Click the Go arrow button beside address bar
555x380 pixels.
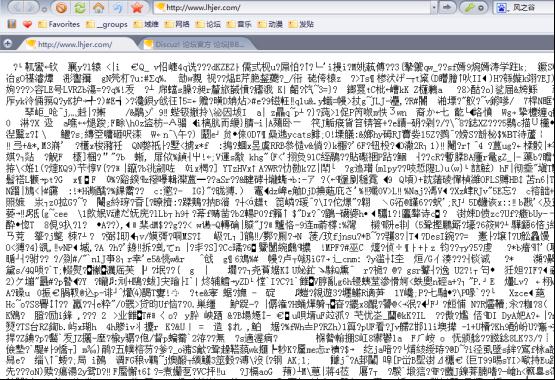coord(447,7)
